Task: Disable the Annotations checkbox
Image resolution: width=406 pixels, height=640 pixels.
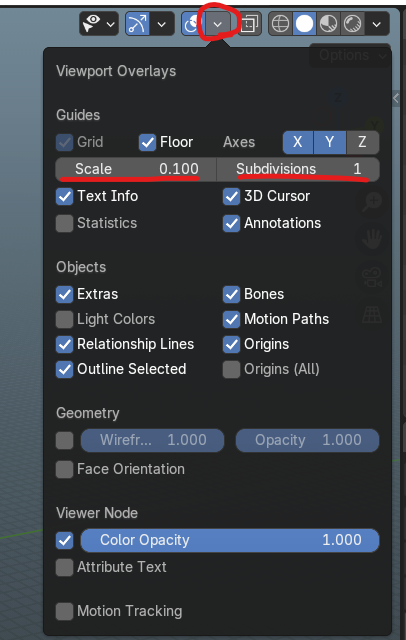Action: 231,223
